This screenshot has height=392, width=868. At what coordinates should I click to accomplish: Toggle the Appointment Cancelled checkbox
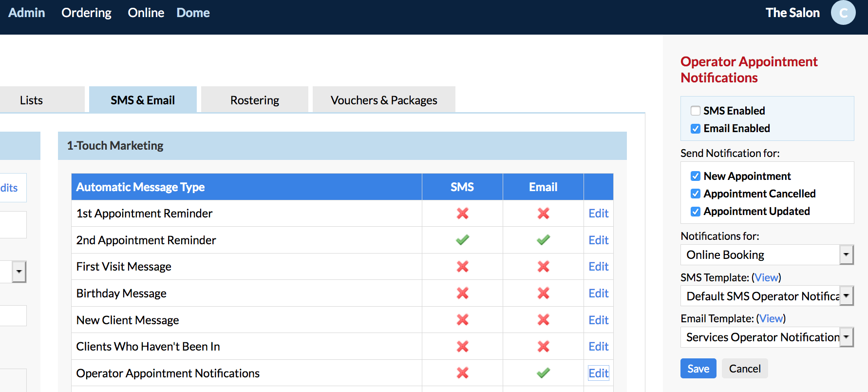click(x=696, y=194)
